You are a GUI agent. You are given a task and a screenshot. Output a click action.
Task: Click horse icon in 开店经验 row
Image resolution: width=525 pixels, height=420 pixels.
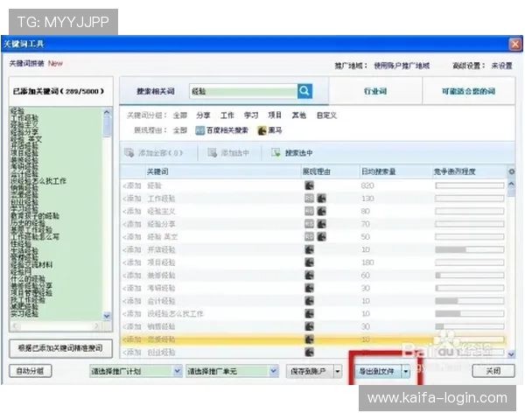coord(310,249)
